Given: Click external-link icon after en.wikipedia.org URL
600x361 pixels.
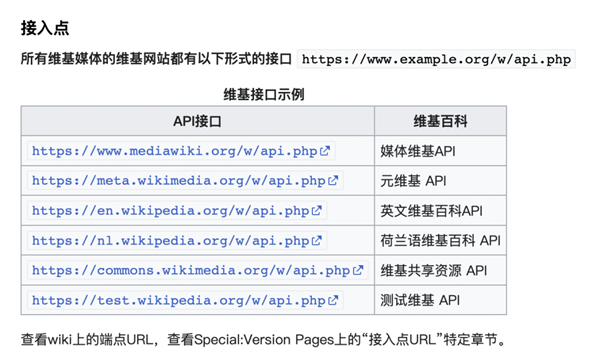Looking at the screenshot, I should tap(317, 211).
